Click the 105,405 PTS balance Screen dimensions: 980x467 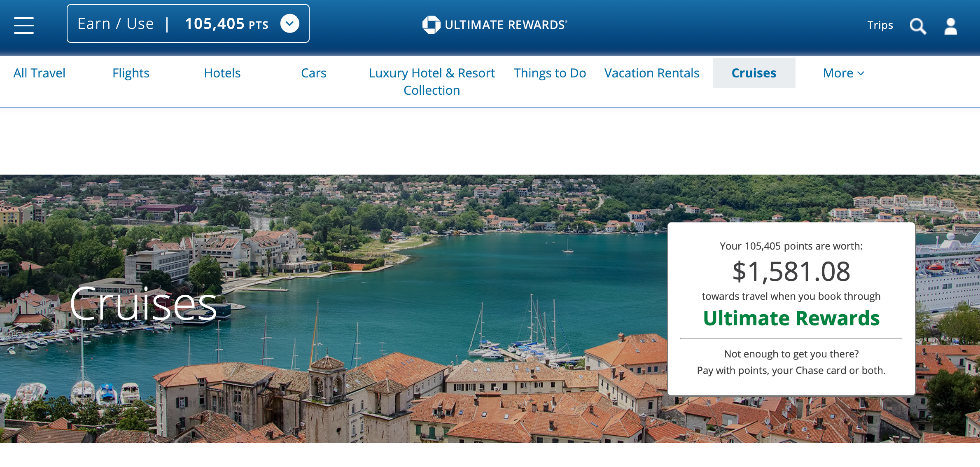(x=226, y=24)
